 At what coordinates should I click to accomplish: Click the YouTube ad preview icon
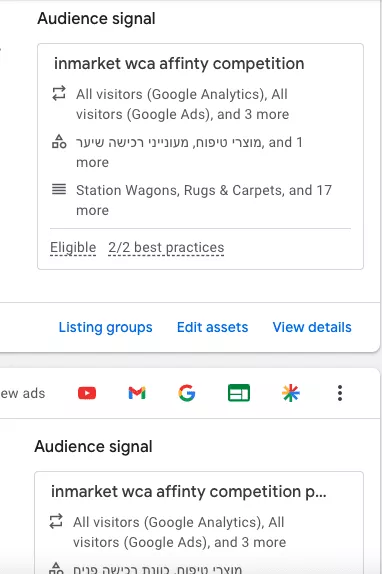(87, 393)
